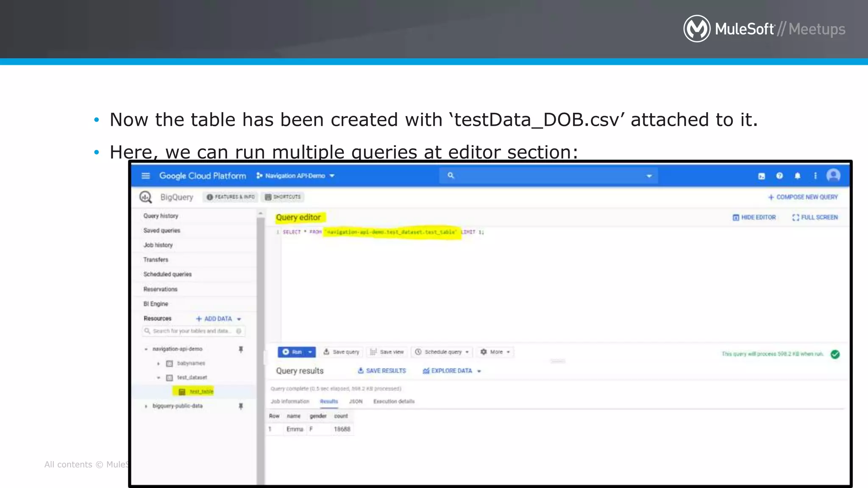Switch the editor to Full Screen
Viewport: 868px width, 488px height.
[815, 217]
